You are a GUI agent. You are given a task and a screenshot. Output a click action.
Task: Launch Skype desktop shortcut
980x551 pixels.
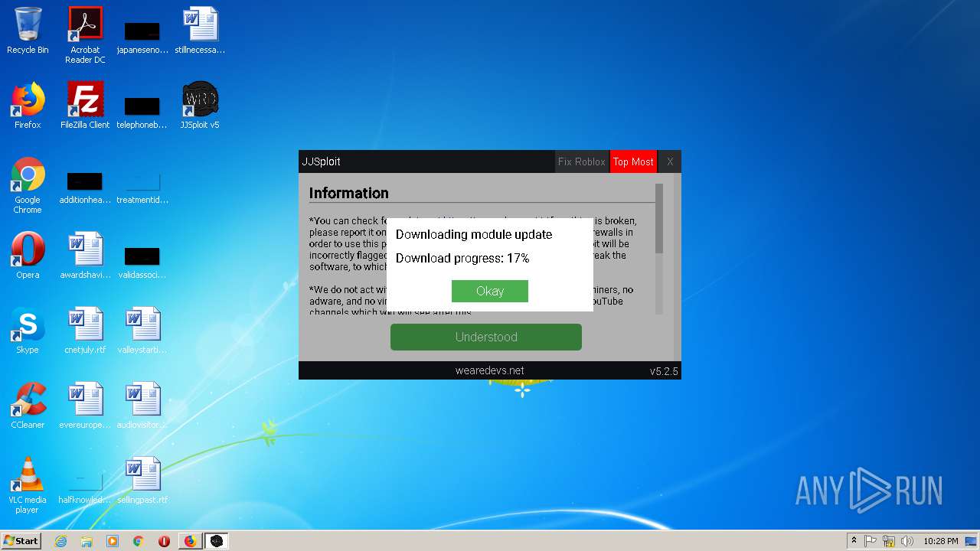point(28,331)
